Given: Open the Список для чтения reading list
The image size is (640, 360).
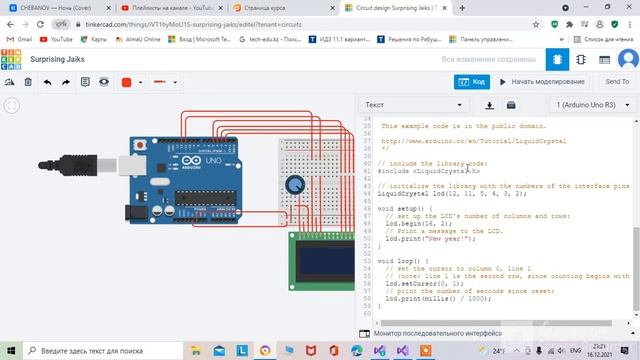Looking at the screenshot, I should [604, 39].
